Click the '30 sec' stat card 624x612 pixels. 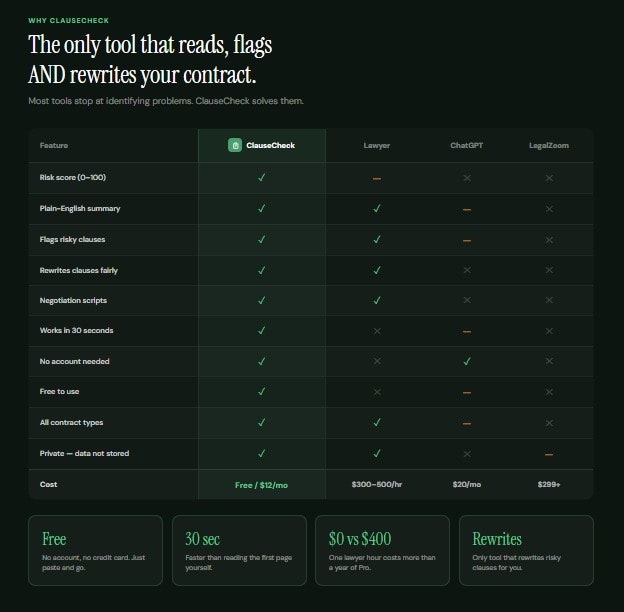tap(239, 550)
